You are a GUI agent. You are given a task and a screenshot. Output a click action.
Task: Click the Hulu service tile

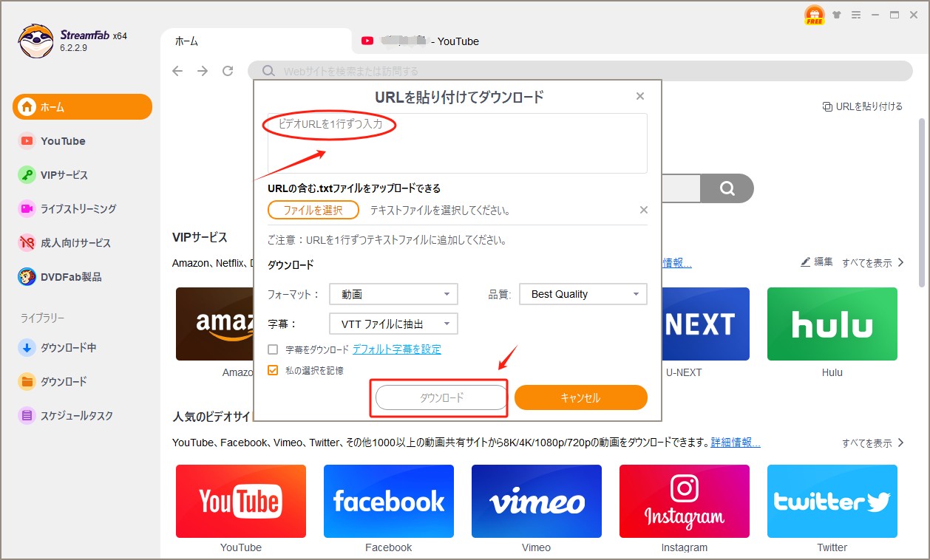coord(832,324)
